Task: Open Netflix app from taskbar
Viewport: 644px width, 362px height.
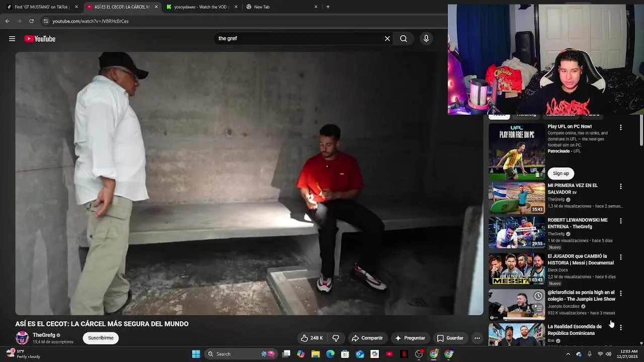Action: click(x=404, y=354)
